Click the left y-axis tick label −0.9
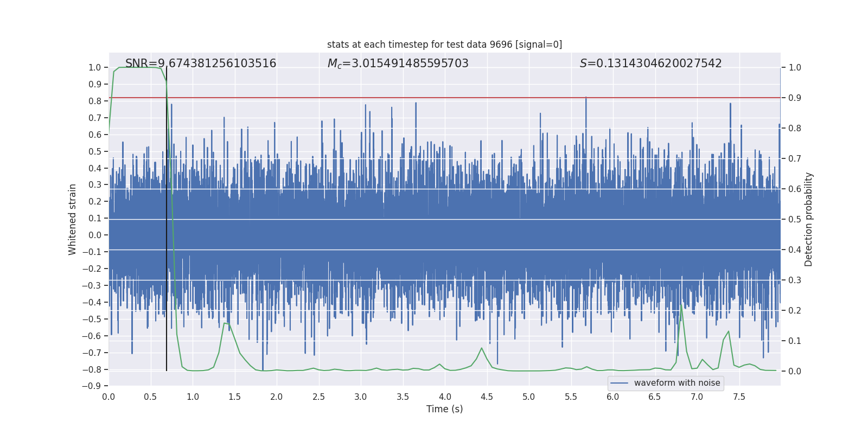This screenshot has width=868, height=434. click(x=94, y=386)
